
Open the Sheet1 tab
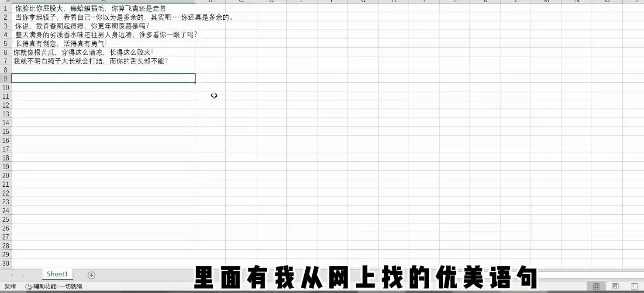coord(57,274)
